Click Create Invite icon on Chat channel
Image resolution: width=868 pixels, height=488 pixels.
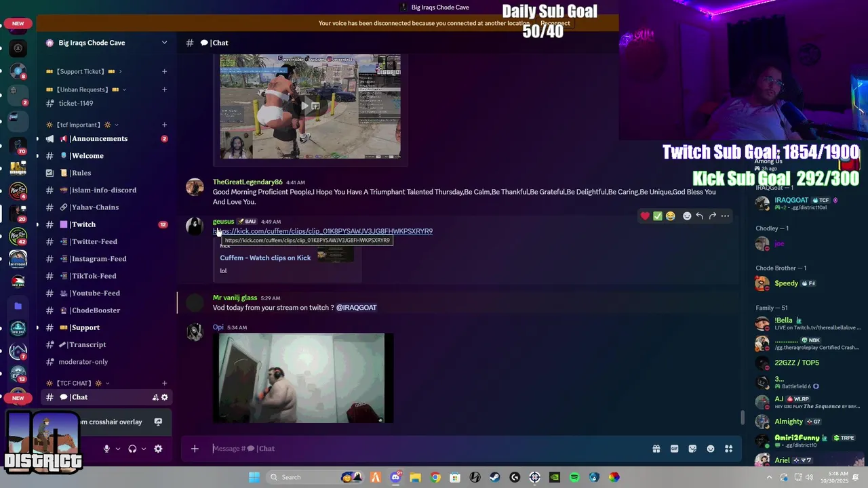pyautogui.click(x=155, y=397)
